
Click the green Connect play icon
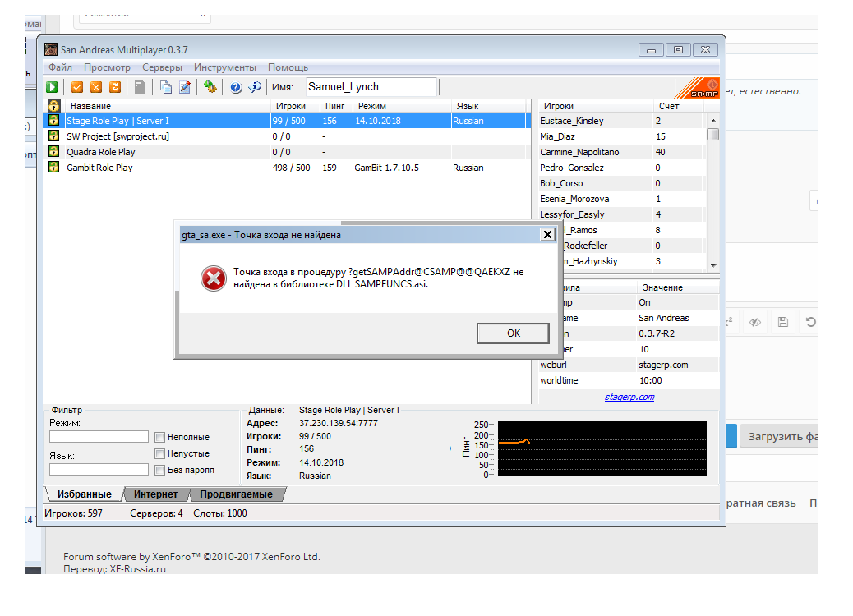click(52, 87)
